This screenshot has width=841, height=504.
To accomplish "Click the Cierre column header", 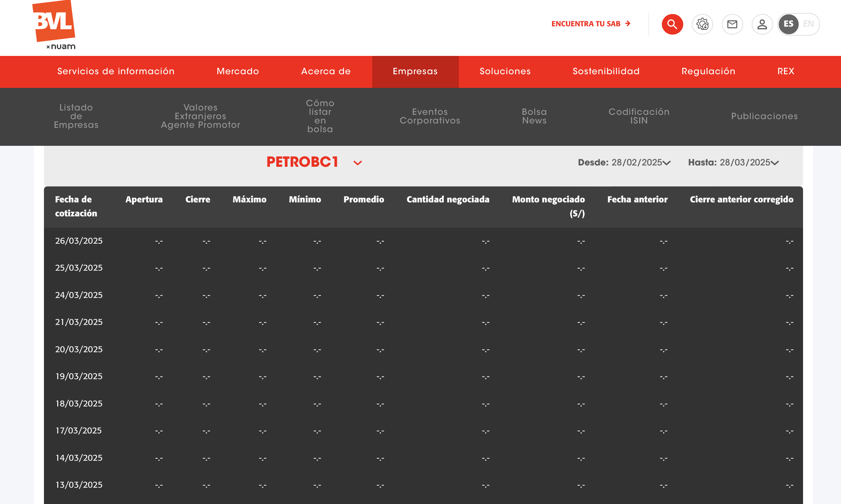I will 197,199.
